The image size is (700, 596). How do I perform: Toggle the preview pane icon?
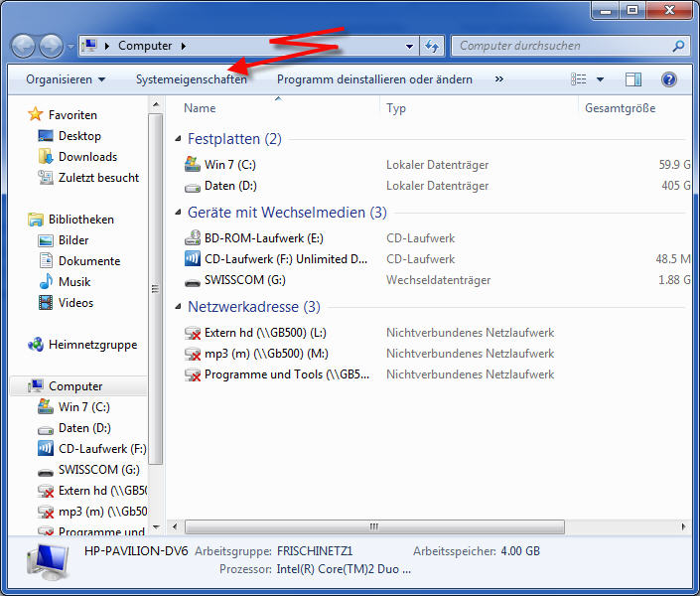pos(633,79)
